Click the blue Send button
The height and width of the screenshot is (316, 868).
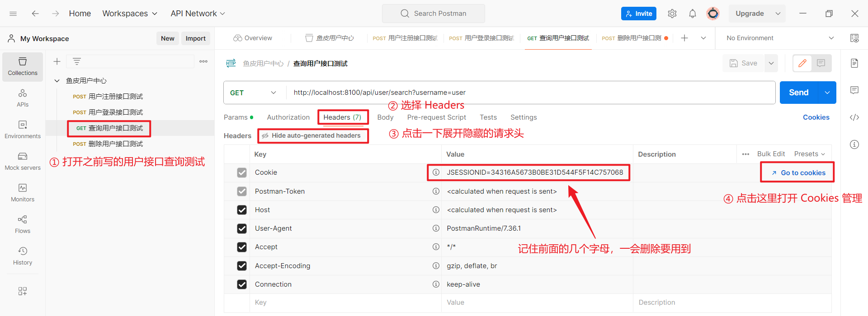[x=798, y=93]
